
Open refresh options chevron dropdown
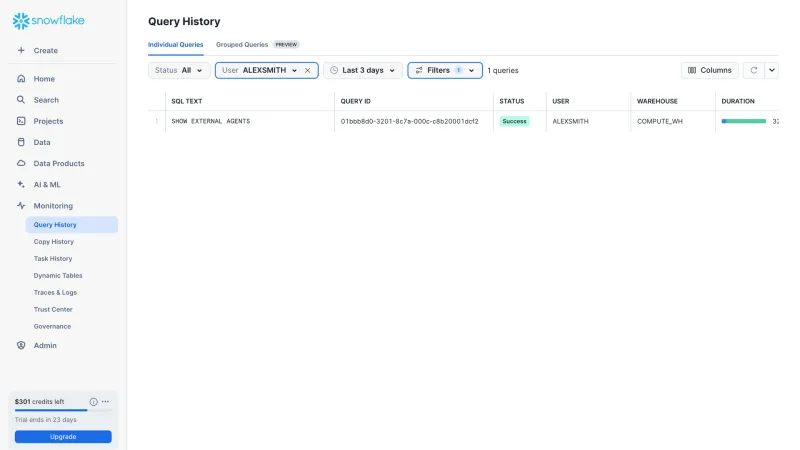pos(772,70)
